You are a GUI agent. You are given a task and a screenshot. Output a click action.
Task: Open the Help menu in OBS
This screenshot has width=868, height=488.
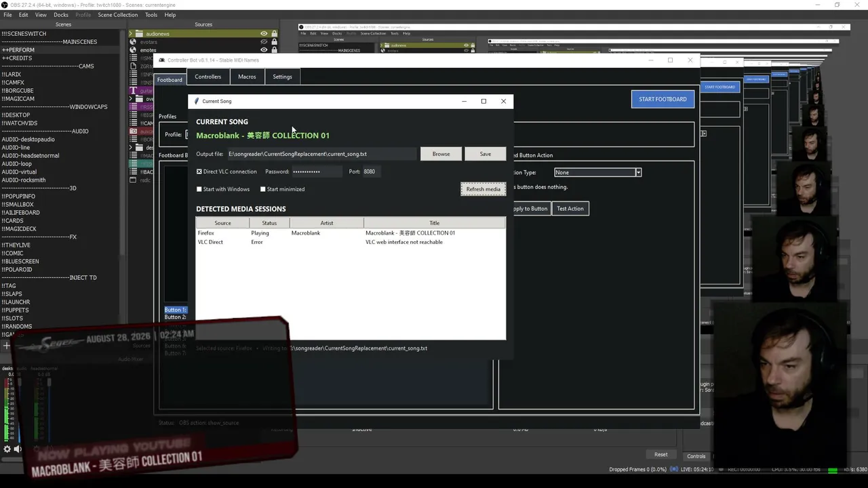(x=170, y=15)
